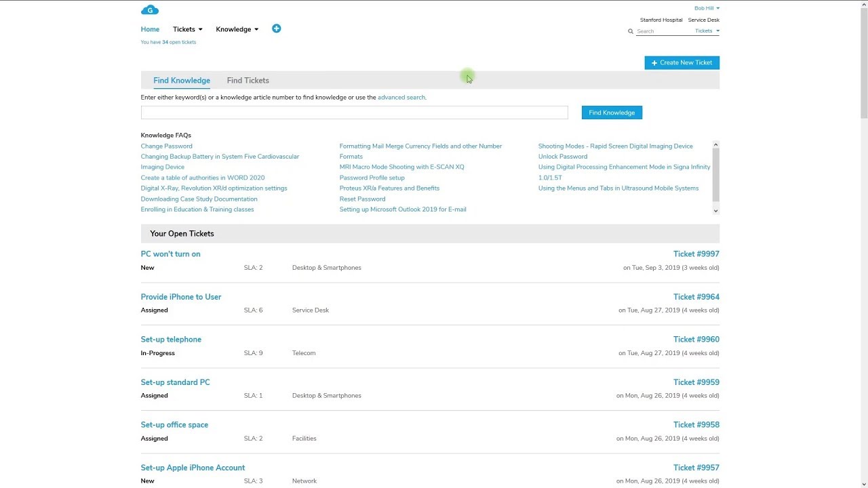
Task: Click the Create New Ticket button
Action: point(682,62)
